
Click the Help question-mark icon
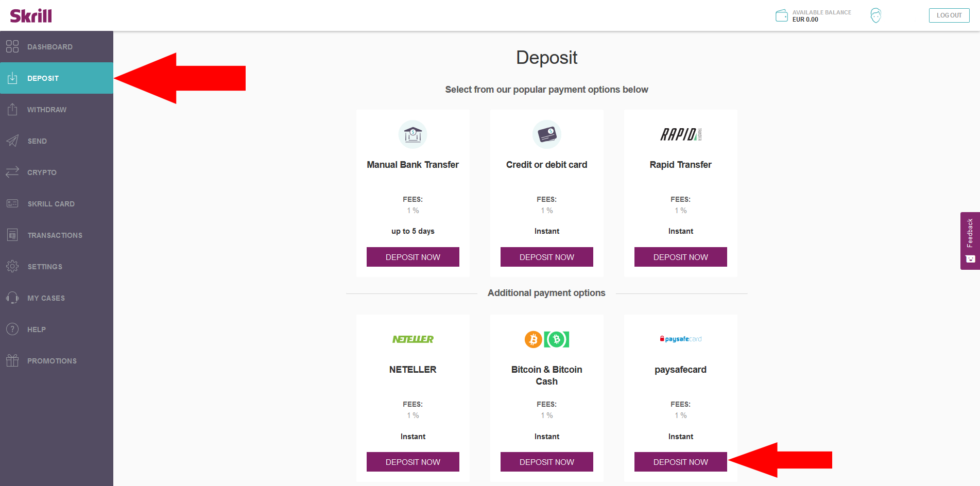(12, 329)
